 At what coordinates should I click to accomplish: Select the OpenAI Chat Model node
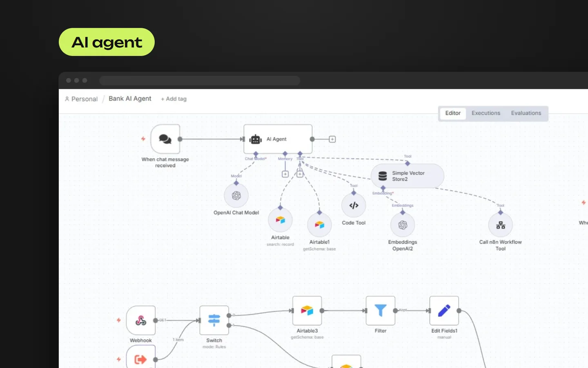(236, 196)
